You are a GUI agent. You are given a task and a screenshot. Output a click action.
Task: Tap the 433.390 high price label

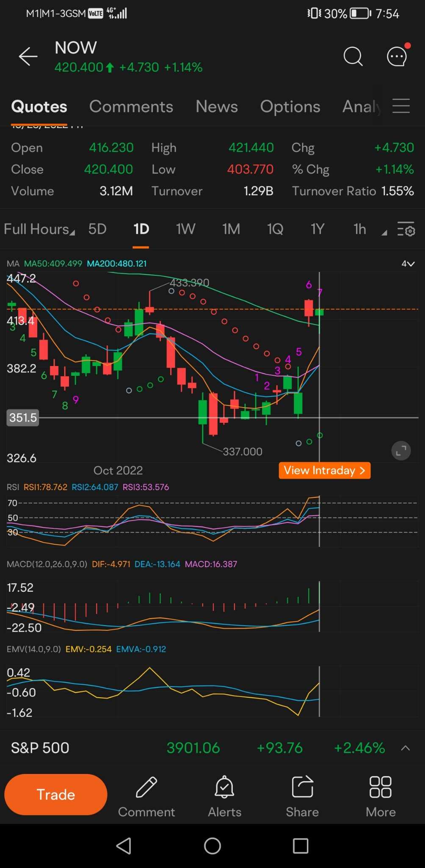190,283
